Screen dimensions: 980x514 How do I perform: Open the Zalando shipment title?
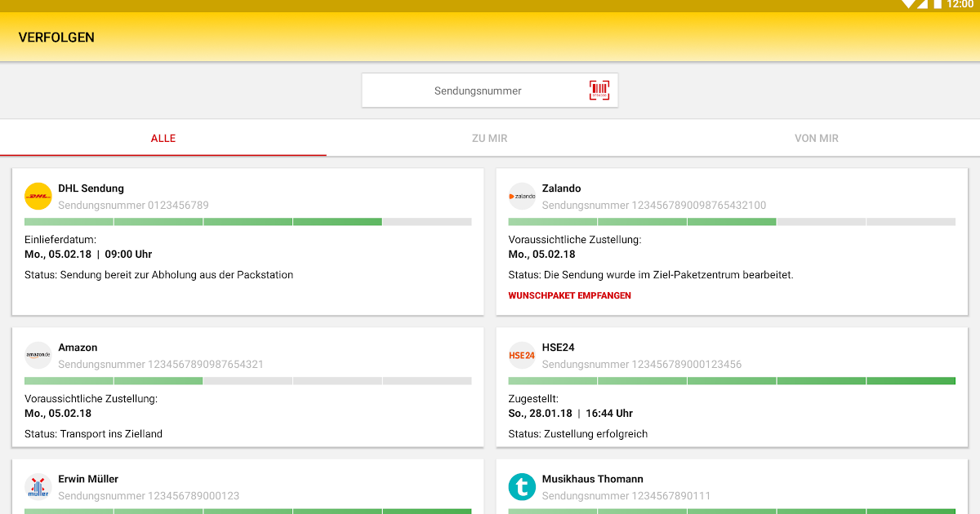[561, 188]
